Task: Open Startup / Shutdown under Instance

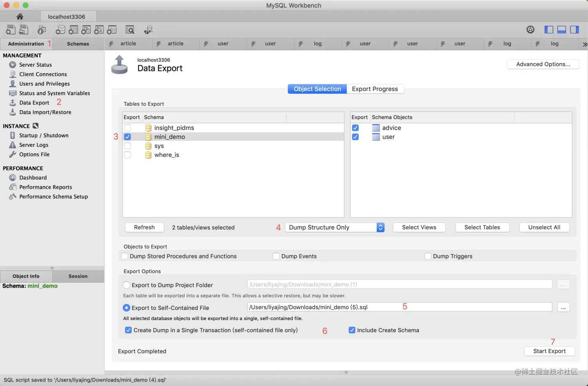Action: click(x=44, y=135)
